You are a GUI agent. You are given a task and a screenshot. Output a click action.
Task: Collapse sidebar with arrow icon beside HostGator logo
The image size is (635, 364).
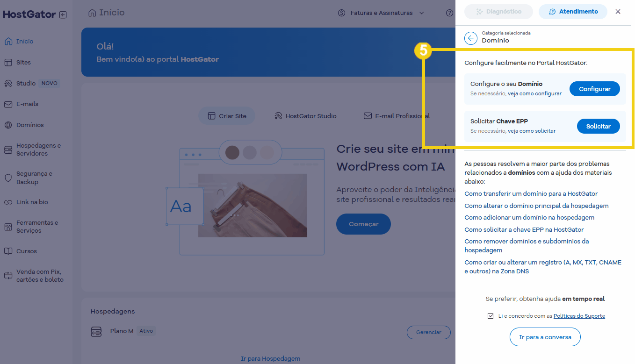click(x=63, y=14)
